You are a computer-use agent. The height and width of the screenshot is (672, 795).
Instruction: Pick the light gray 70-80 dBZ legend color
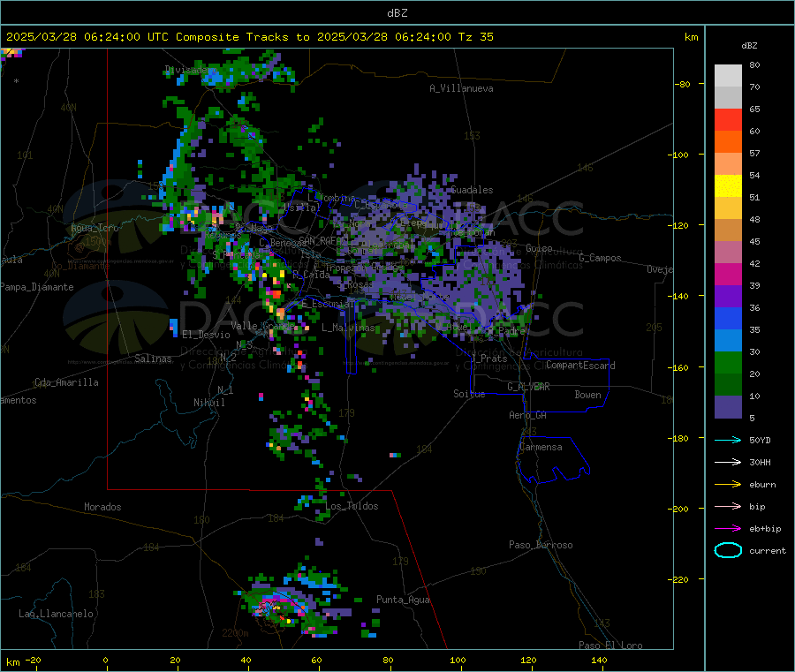pyautogui.click(x=728, y=76)
